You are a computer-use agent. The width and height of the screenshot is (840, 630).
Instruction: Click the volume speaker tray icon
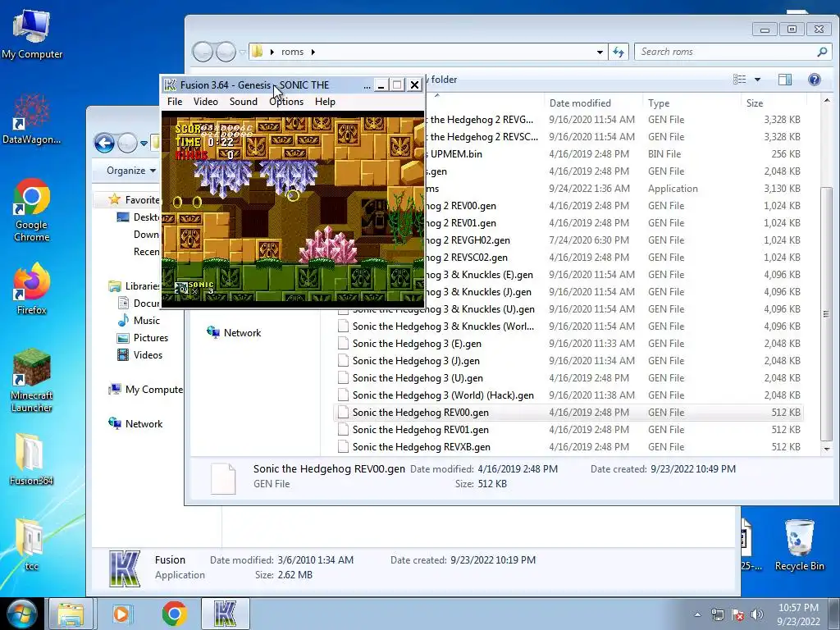[x=757, y=614]
